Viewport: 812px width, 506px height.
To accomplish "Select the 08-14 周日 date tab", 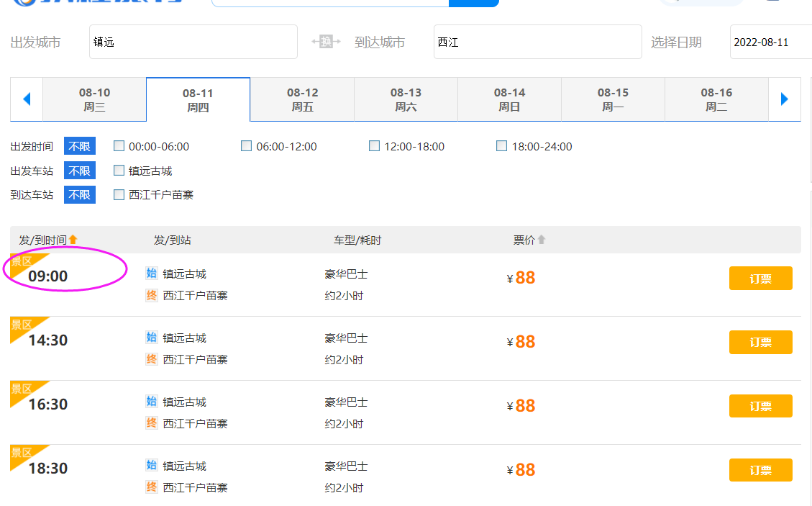I will (509, 99).
